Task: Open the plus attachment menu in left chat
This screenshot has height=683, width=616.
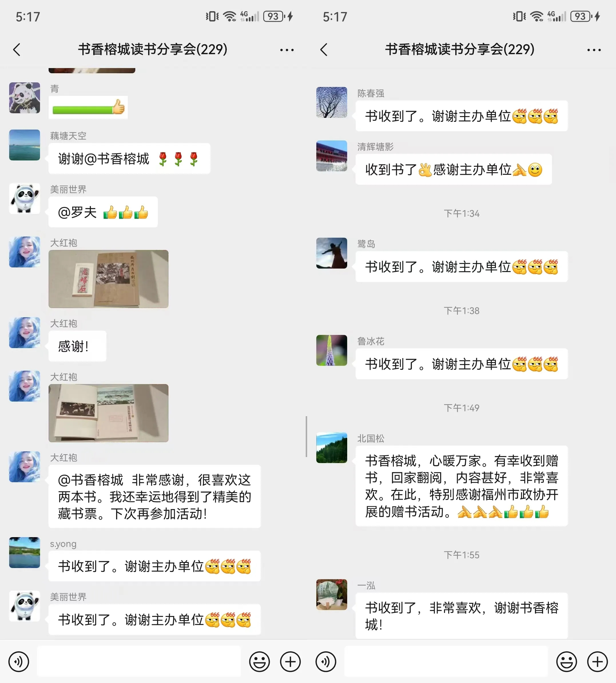Action: coord(290,661)
